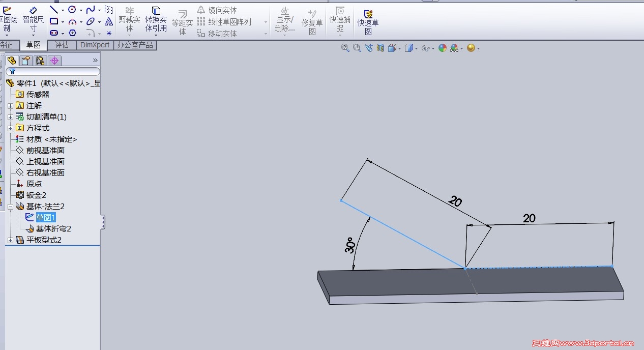Click the 30° angle dimension
644x350 pixels.
(350, 246)
